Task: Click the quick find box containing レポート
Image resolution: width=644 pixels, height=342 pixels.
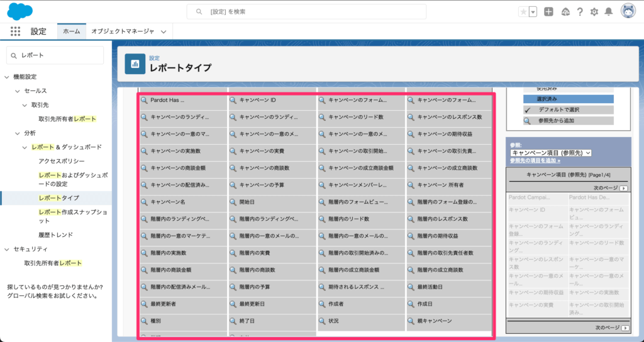Action: [x=55, y=55]
